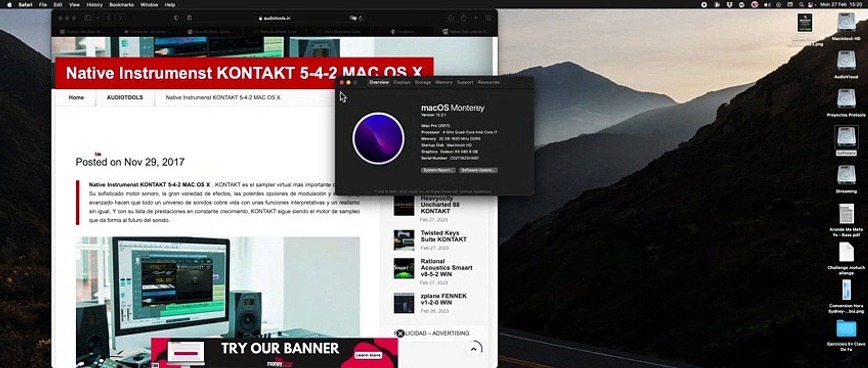The width and height of the screenshot is (868, 368).
Task: Open the Help menu
Action: point(170,5)
